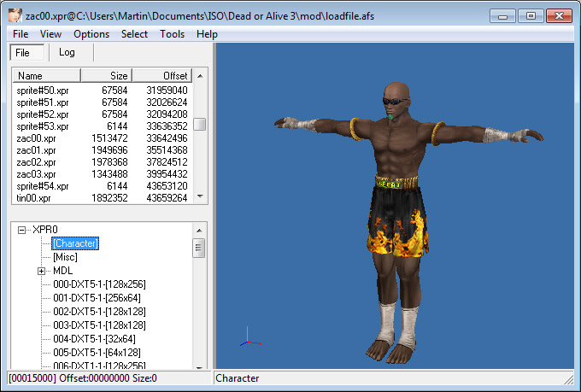
Task: Select texture 002-DXT5-1-[128x128]
Action: (x=99, y=312)
